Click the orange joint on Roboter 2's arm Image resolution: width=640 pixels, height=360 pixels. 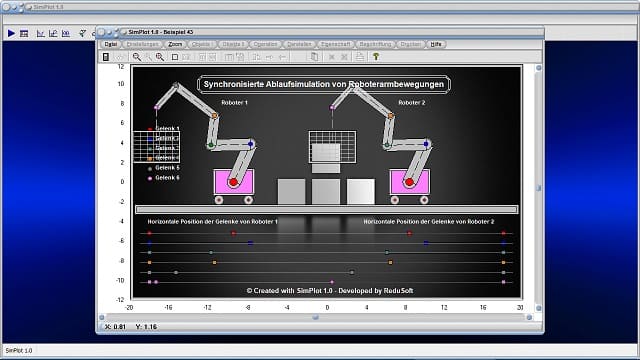pyautogui.click(x=391, y=116)
